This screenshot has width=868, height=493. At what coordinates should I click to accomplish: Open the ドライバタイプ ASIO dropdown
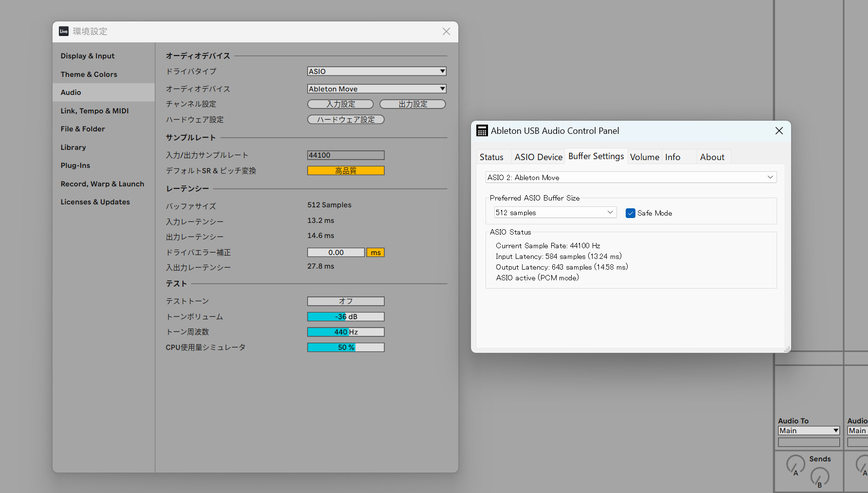pos(377,71)
